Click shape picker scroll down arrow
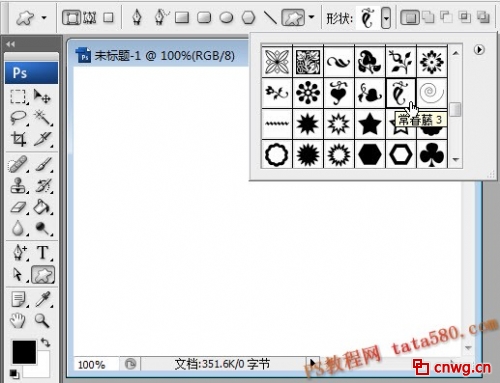This screenshot has width=500, height=383. 456,160
